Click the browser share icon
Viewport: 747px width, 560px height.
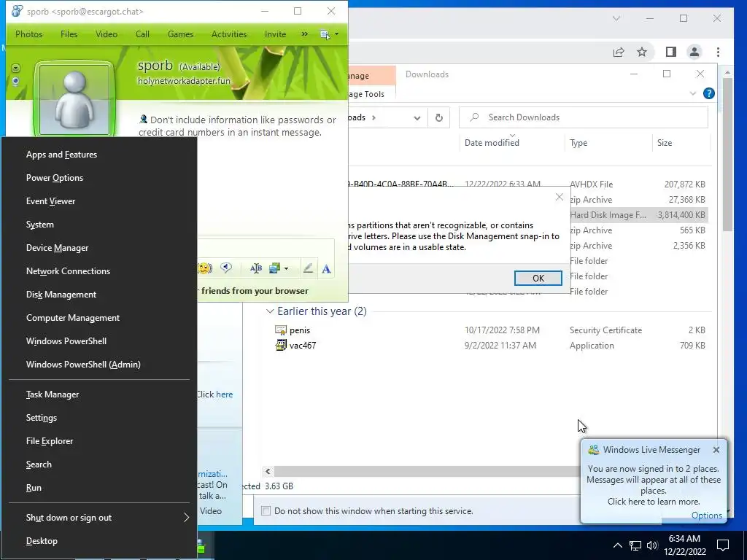[619, 52]
